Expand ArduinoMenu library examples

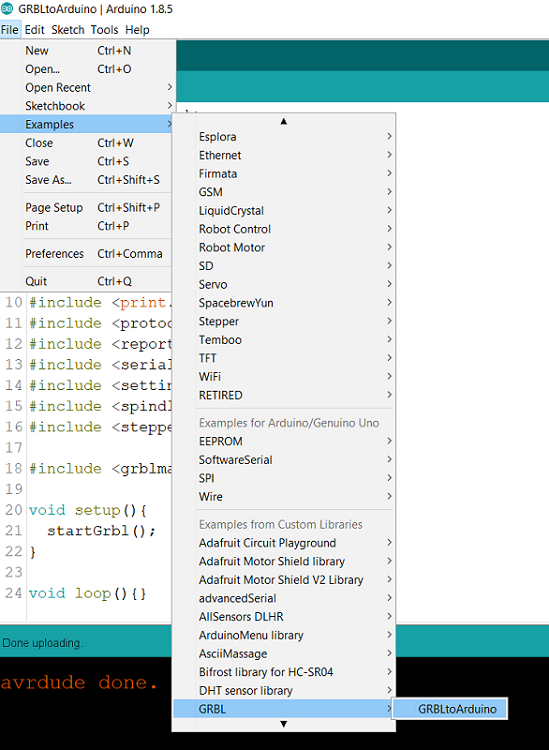pyautogui.click(x=284, y=636)
